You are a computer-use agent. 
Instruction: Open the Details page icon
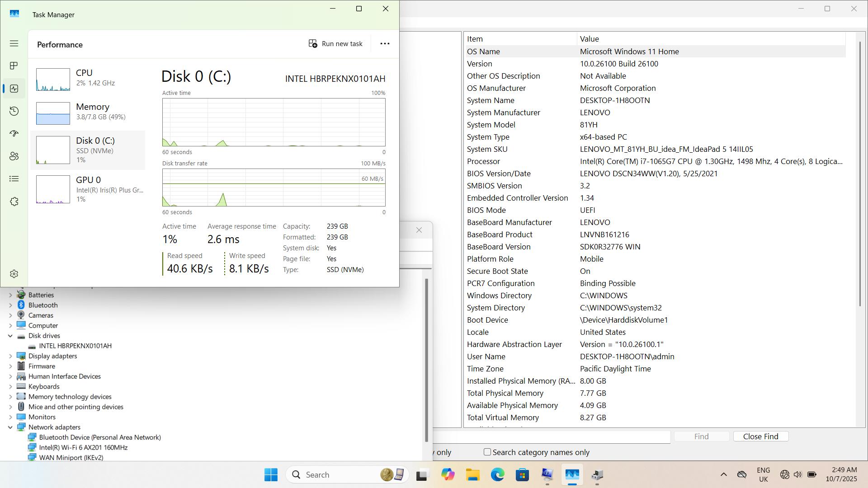tap(14, 179)
